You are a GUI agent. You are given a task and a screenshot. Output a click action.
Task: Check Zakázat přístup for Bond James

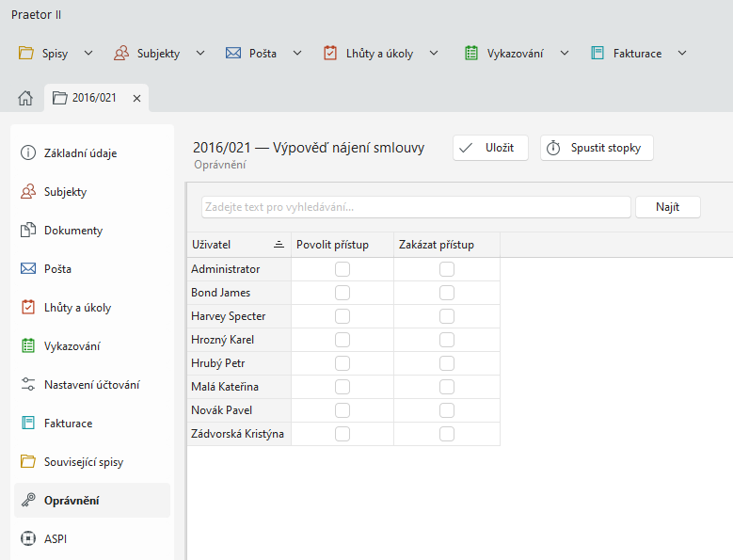point(447,293)
